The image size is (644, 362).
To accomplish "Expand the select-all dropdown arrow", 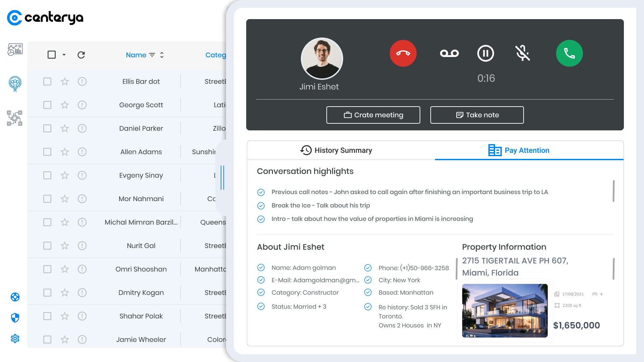I will [x=64, y=55].
